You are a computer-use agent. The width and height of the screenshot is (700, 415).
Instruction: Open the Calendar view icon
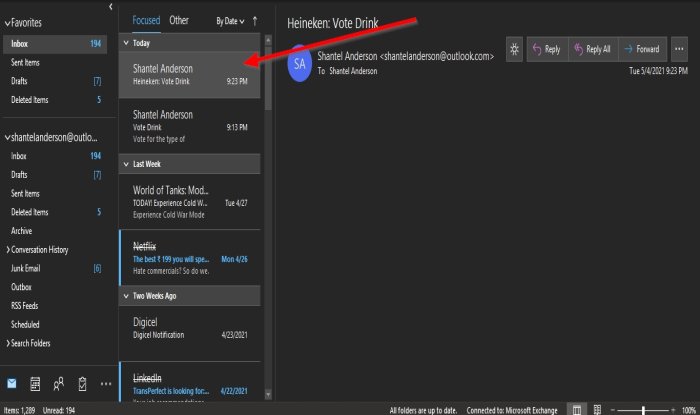click(x=35, y=384)
